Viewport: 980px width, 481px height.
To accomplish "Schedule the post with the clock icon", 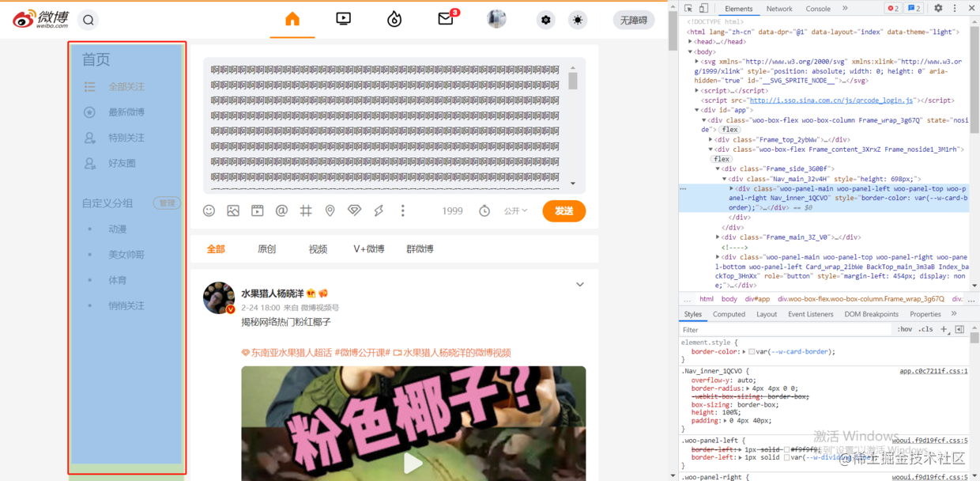I will pyautogui.click(x=484, y=210).
